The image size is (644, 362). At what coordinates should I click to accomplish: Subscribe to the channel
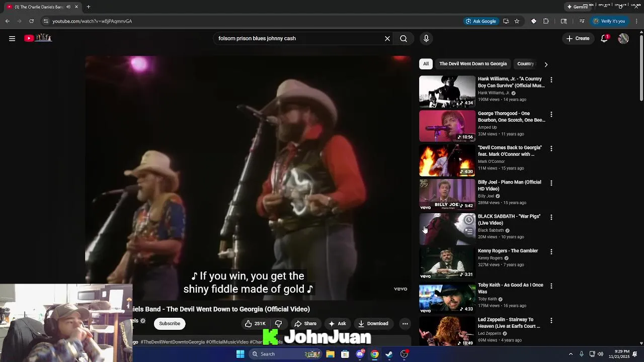point(170,323)
